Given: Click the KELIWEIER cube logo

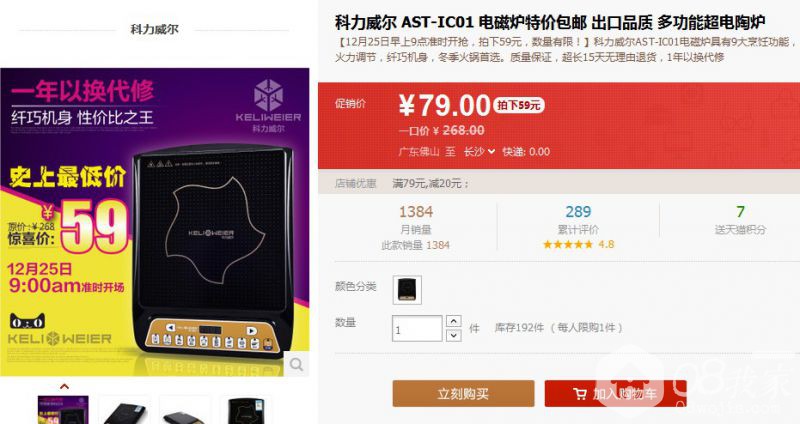Looking at the screenshot, I should pyautogui.click(x=268, y=95).
